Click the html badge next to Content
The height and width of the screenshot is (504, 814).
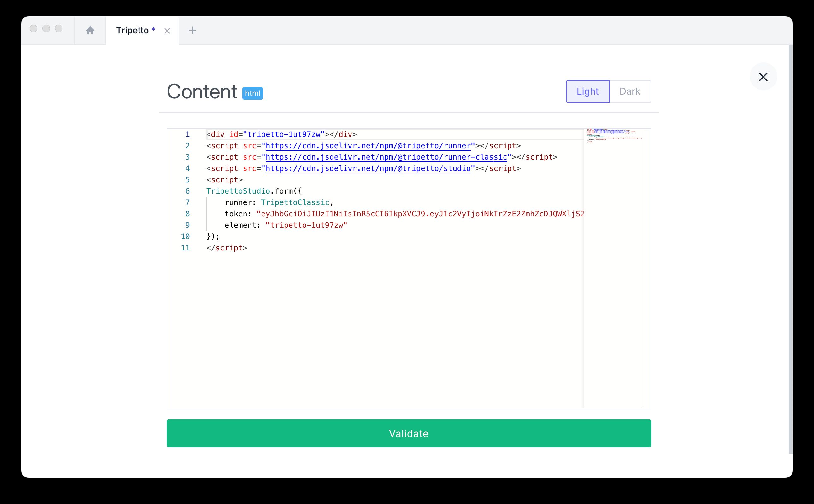(x=252, y=93)
